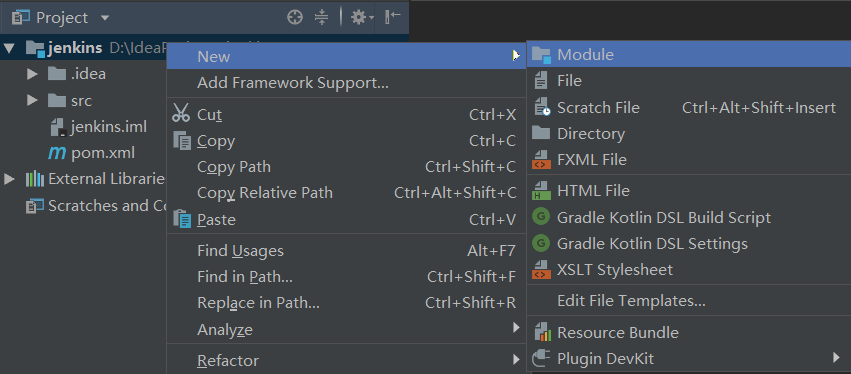Click the scroll from source target icon

coord(295,18)
